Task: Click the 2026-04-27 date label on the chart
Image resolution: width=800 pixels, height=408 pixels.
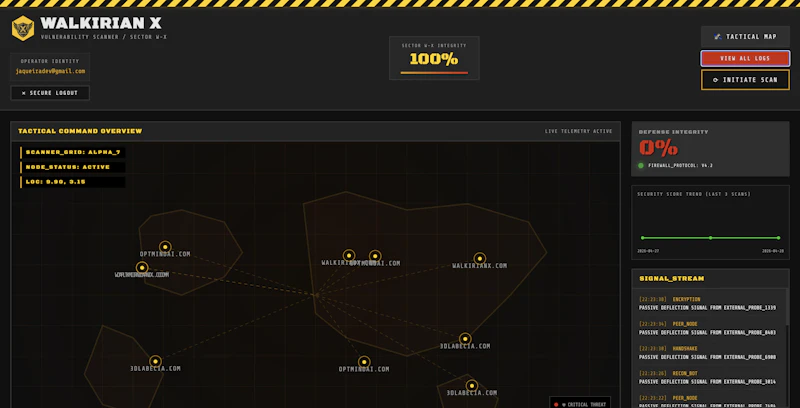Action: 648,251
